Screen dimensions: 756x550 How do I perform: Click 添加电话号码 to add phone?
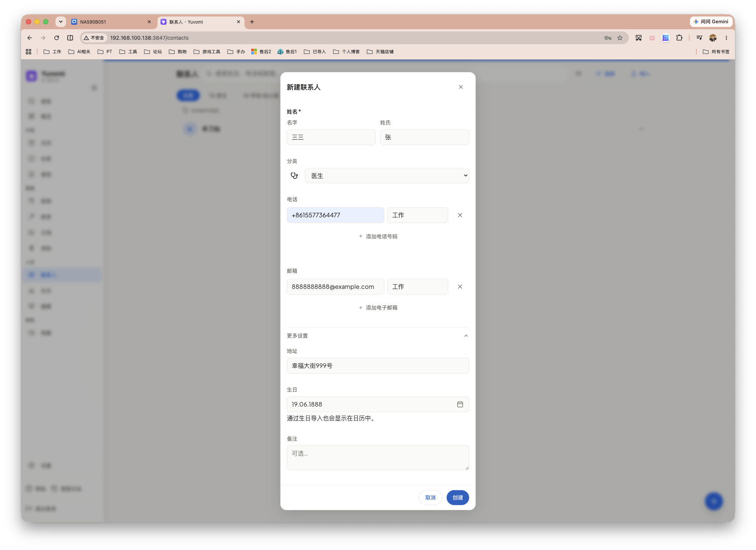(378, 236)
